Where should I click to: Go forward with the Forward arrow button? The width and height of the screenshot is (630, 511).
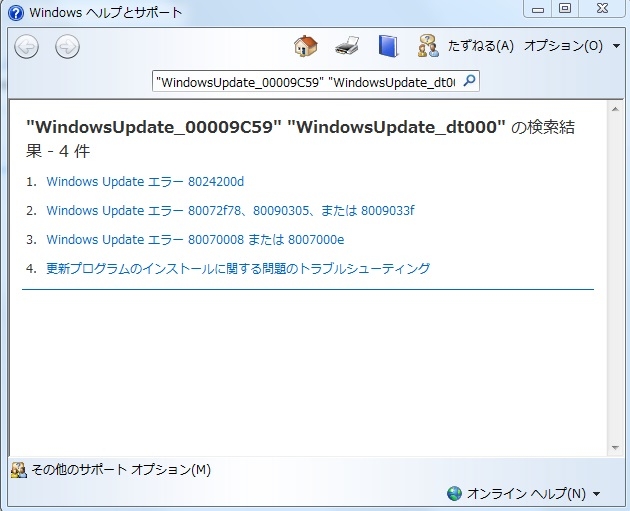tap(67, 47)
